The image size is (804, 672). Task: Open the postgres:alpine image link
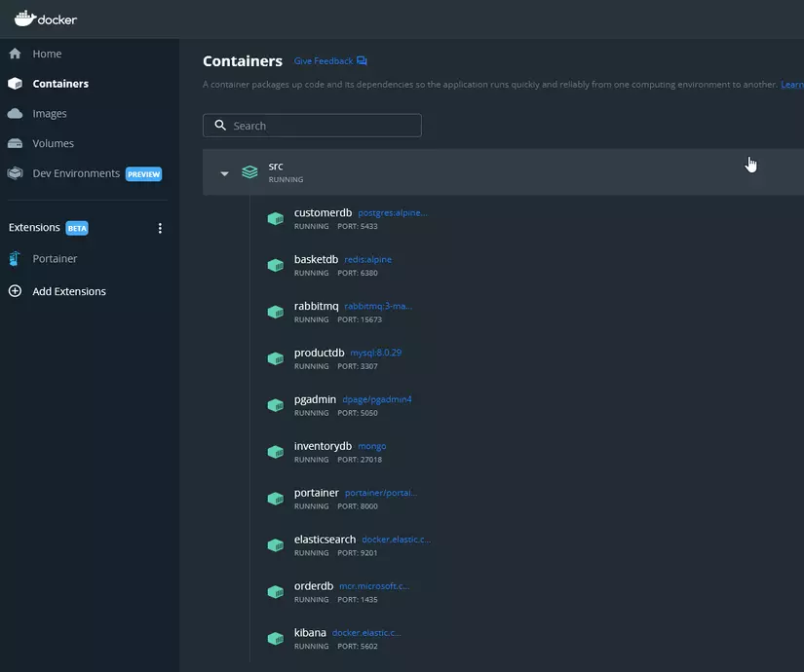[x=393, y=212]
